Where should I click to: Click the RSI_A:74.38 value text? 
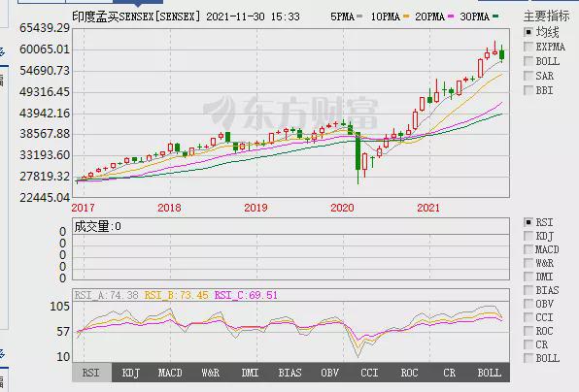click(106, 295)
